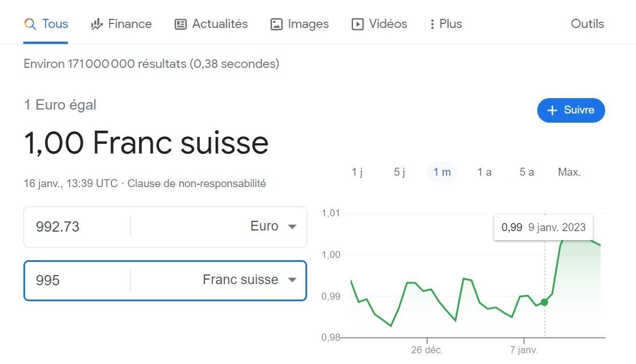Enable the 5 a chart view

coord(526,172)
